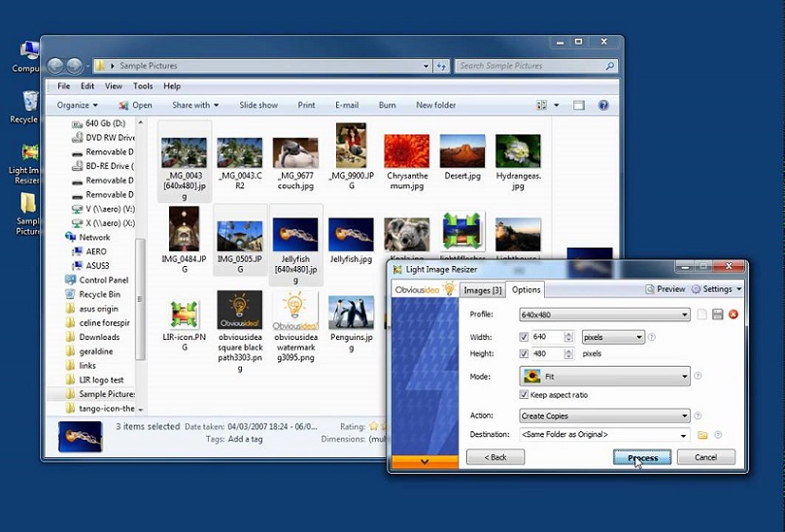The height and width of the screenshot is (532, 785).
Task: Open the Help menu in Explorer
Action: tap(172, 86)
